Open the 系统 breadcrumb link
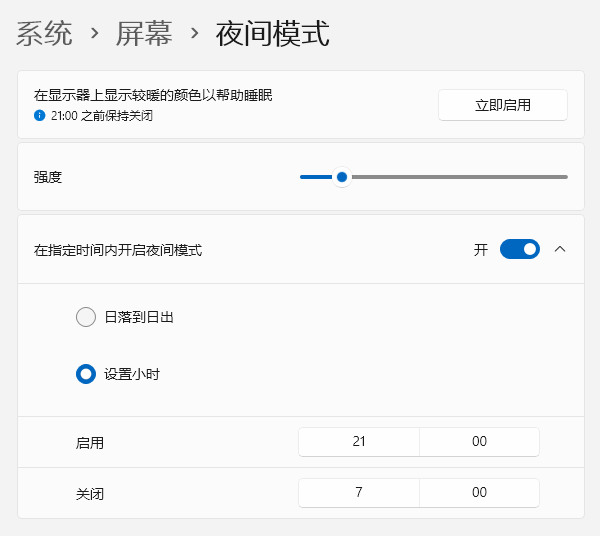 click(44, 34)
